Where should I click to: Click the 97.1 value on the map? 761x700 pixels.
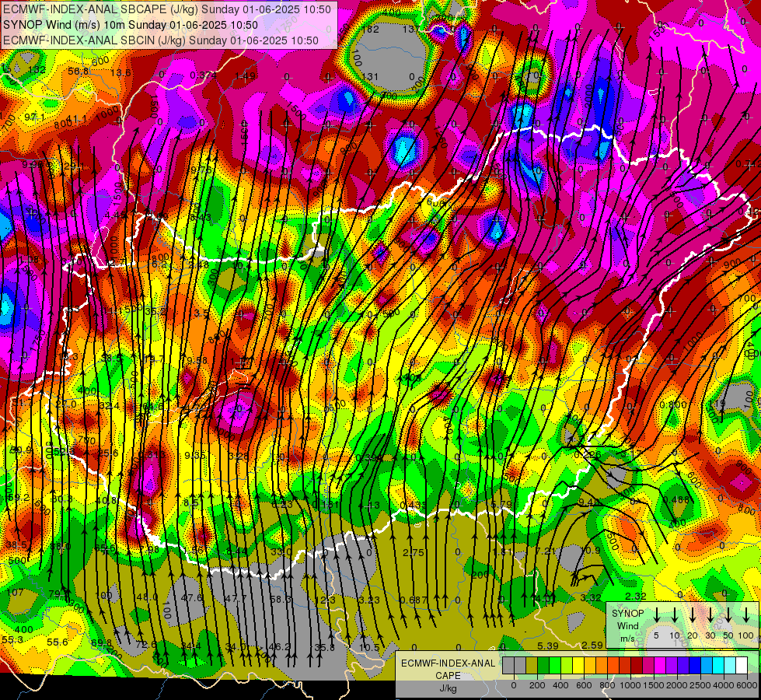coord(34,117)
